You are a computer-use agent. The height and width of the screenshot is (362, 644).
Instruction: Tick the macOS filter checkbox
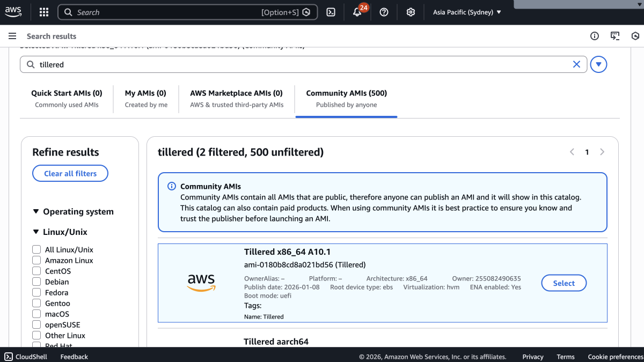(x=36, y=314)
